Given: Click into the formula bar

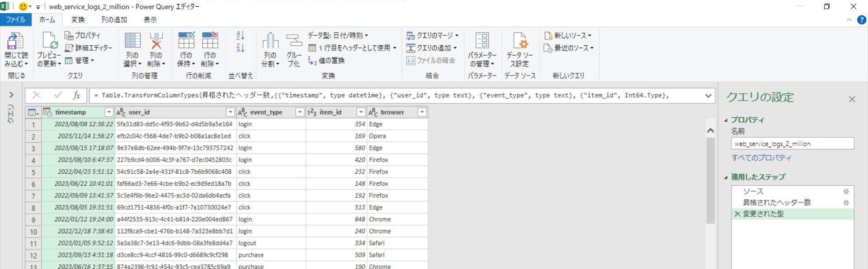Looking at the screenshot, I should tap(396, 95).
